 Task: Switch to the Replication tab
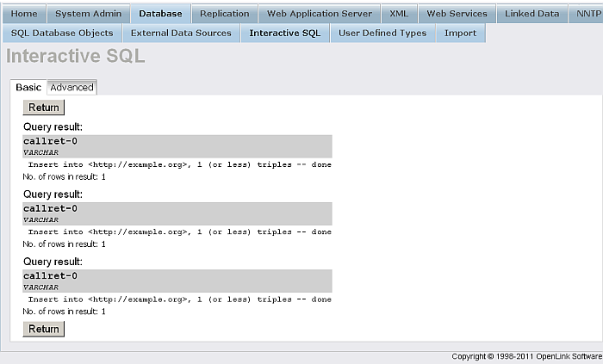click(x=224, y=14)
